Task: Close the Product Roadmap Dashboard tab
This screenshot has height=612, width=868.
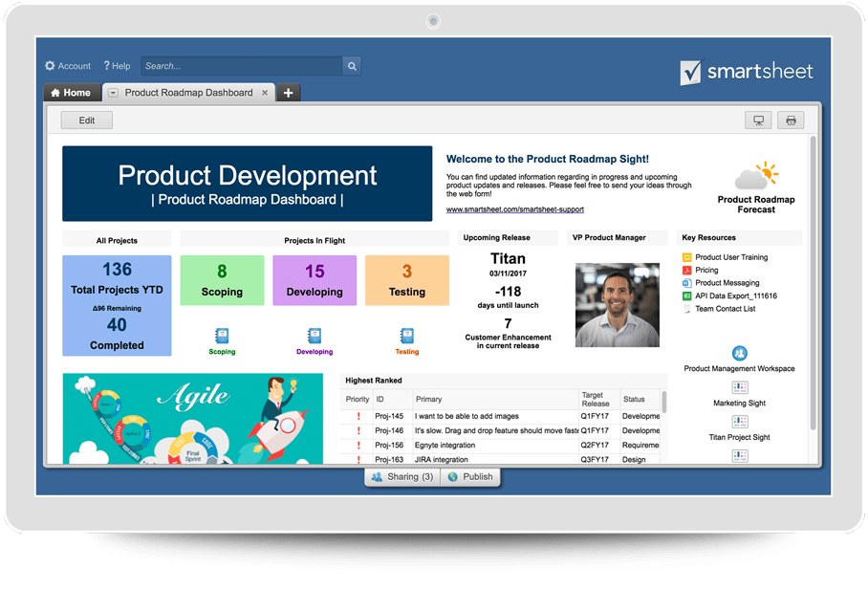Action: click(x=265, y=93)
